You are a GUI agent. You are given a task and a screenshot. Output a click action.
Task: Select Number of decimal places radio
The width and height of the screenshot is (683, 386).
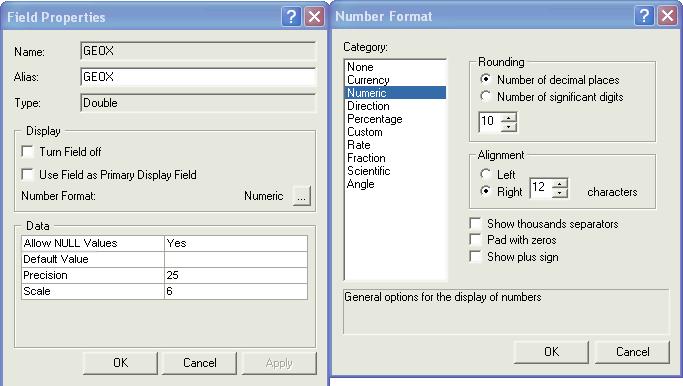(485, 80)
